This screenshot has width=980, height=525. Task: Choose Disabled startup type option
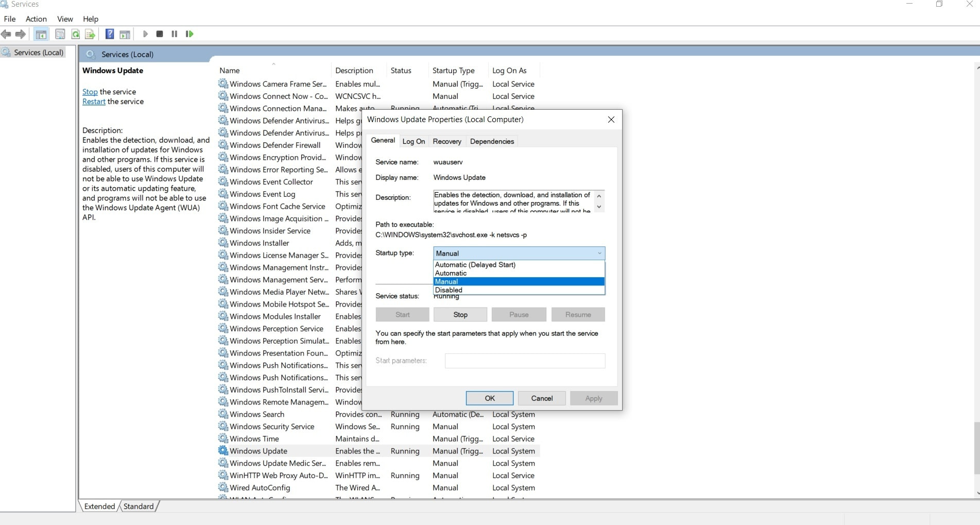click(519, 290)
